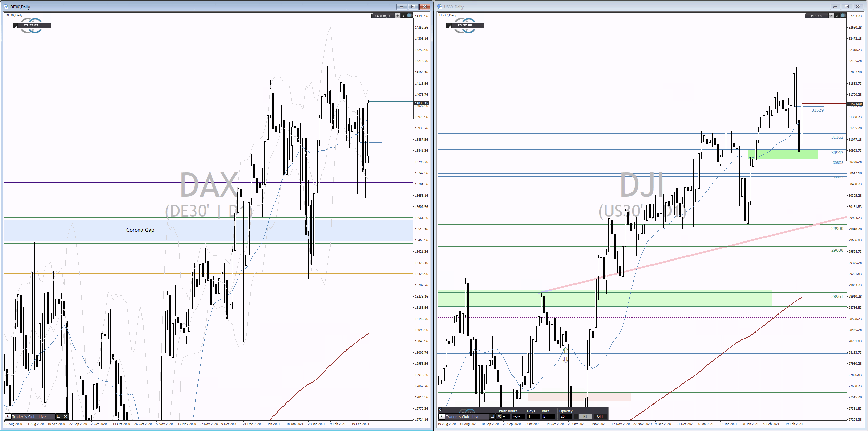The image size is (868, 431).
Task: Close the DE30 Daily chart window
Action: [425, 7]
